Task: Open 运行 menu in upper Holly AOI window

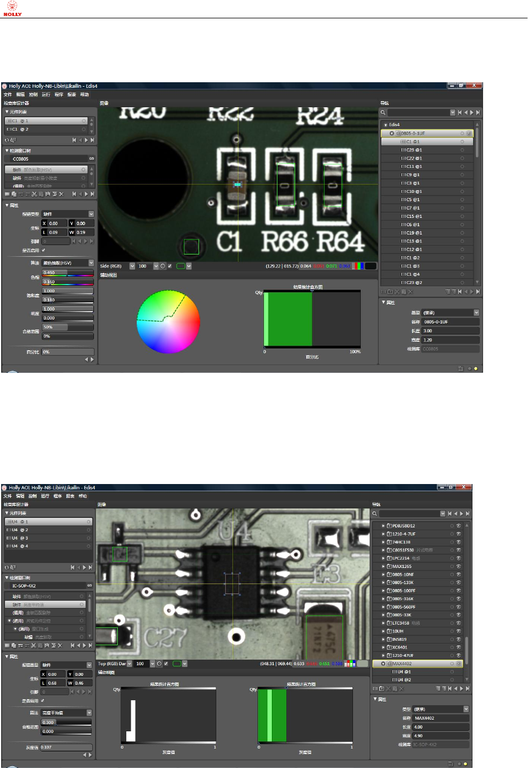Action: click(x=46, y=94)
